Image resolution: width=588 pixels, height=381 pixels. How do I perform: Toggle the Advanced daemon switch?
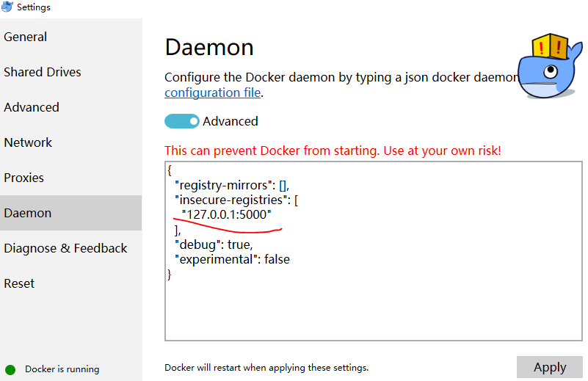point(182,121)
